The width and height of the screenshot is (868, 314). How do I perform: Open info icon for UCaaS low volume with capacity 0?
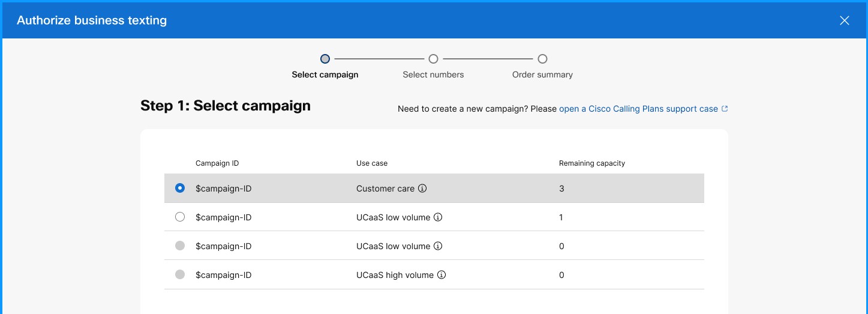pyautogui.click(x=438, y=246)
